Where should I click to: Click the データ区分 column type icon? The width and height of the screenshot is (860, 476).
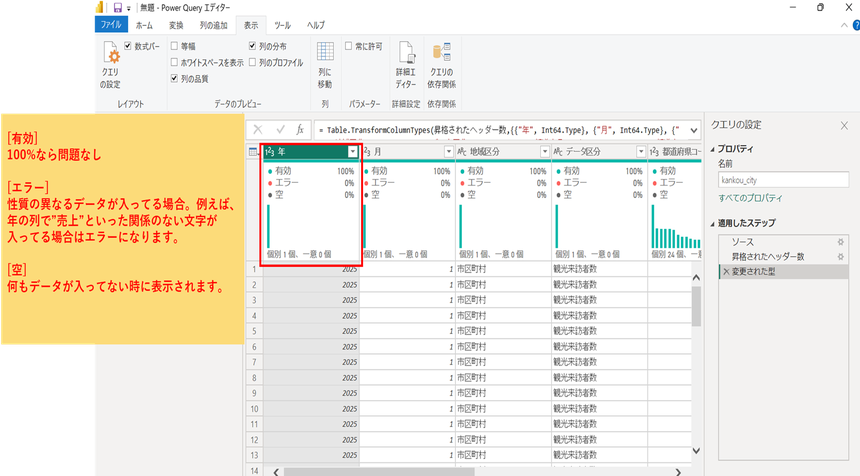pyautogui.click(x=558, y=152)
